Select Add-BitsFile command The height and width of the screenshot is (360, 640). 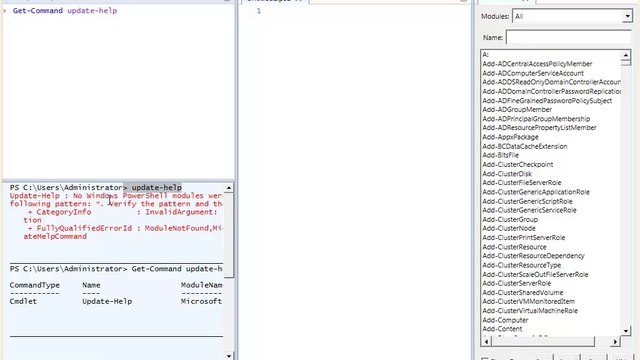pyautogui.click(x=500, y=155)
